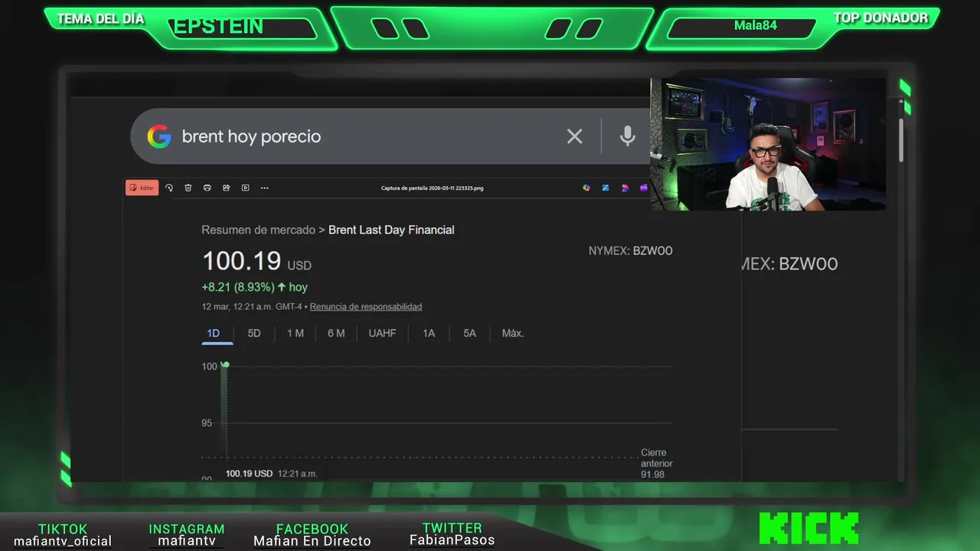
Task: Click the 12 mar, 12:21 a.m. GMT-4 timestamp
Action: click(253, 307)
